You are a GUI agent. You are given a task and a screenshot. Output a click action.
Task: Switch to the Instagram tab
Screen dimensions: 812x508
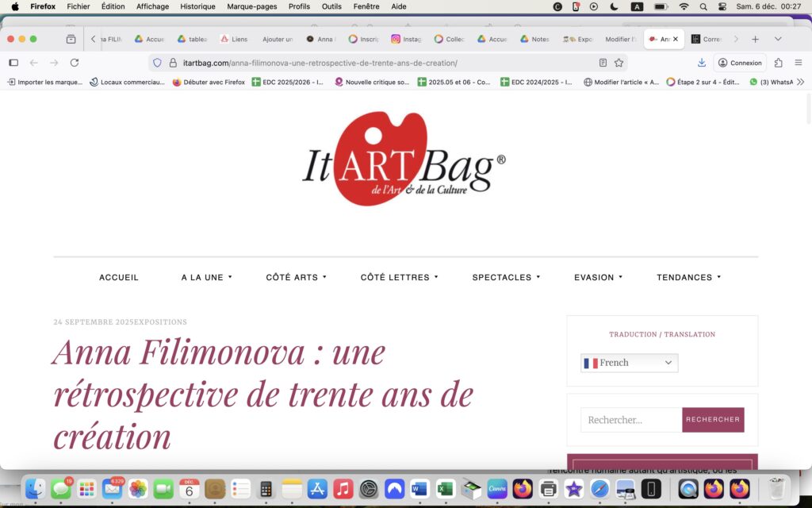(x=407, y=39)
